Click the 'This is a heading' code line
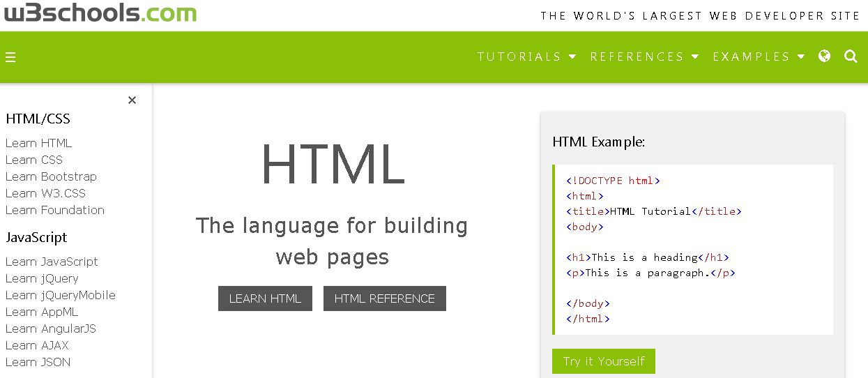Image resolution: width=868 pixels, height=378 pixels. (648, 257)
